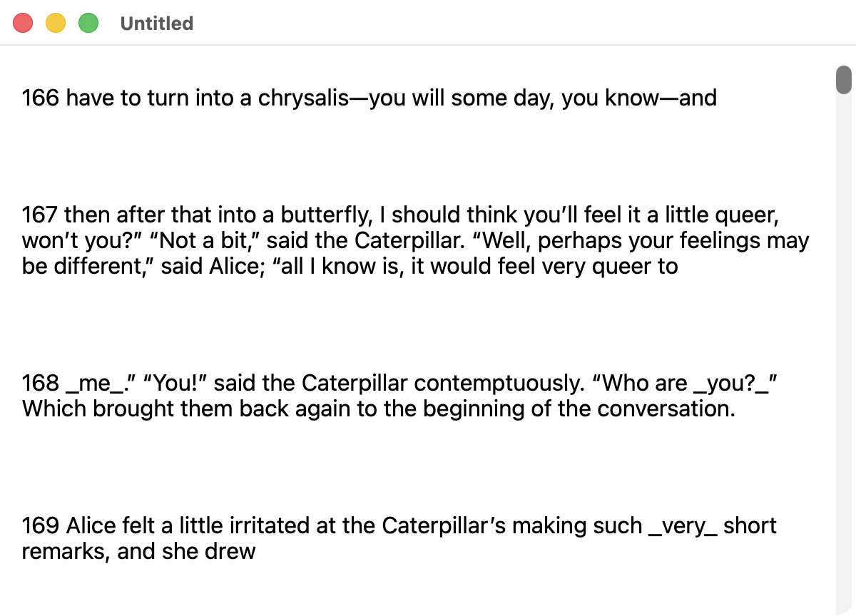This screenshot has height=616, width=856.
Task: Place the cursor on the word chrysalis
Action: pyautogui.click(x=303, y=98)
